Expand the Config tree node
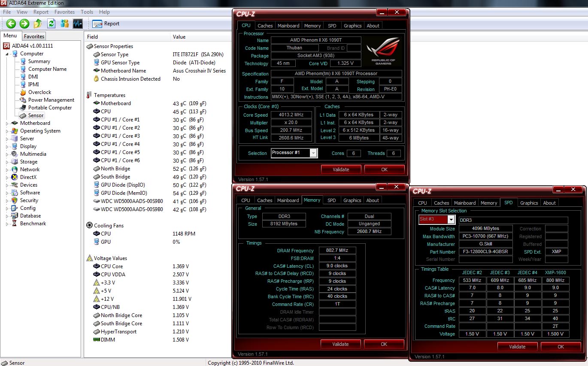Image resolution: width=588 pixels, height=366 pixels. 7,209
